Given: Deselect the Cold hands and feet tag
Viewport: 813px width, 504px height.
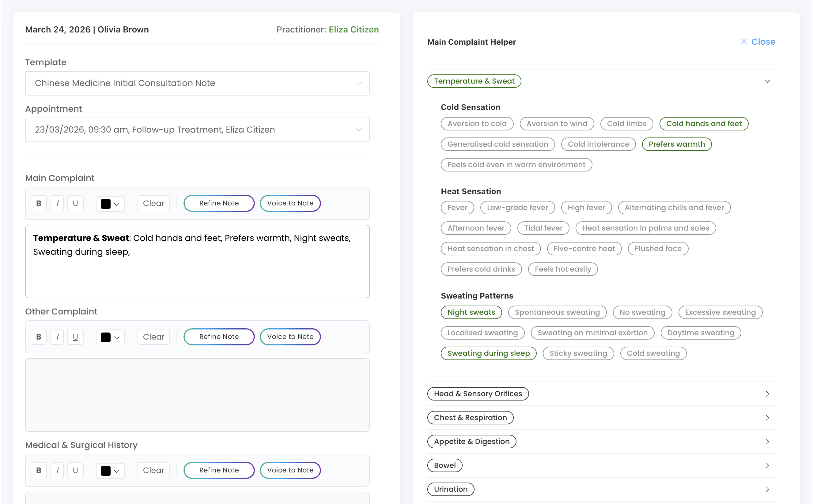Looking at the screenshot, I should tap(704, 124).
